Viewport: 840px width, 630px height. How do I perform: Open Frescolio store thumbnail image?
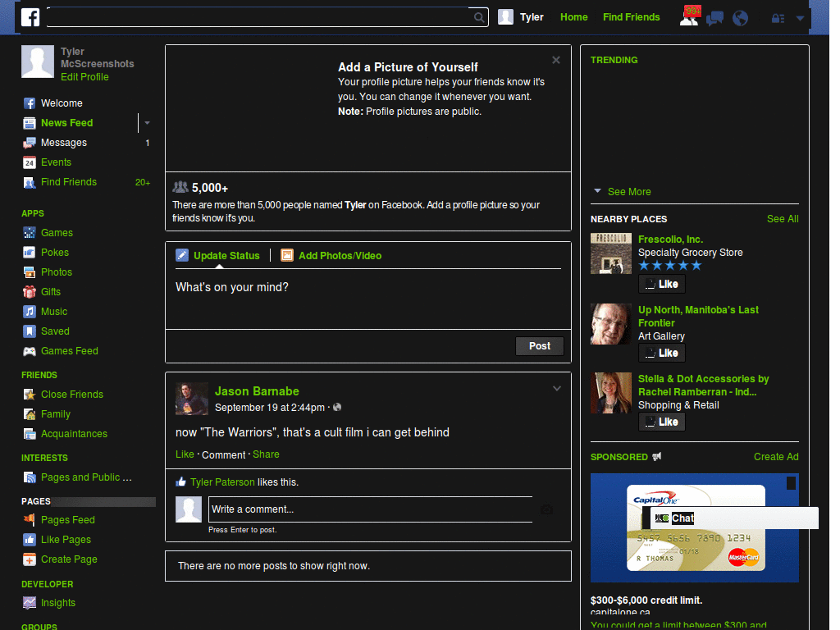pos(610,253)
